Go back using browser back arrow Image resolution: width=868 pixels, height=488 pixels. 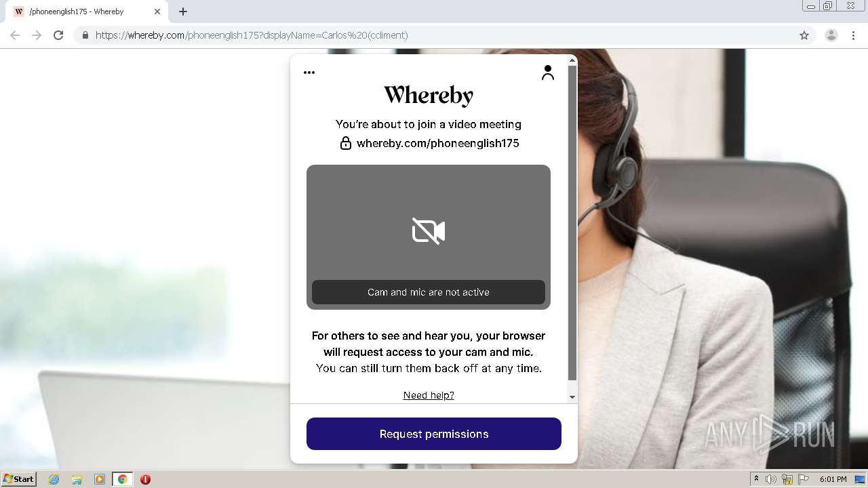(15, 35)
